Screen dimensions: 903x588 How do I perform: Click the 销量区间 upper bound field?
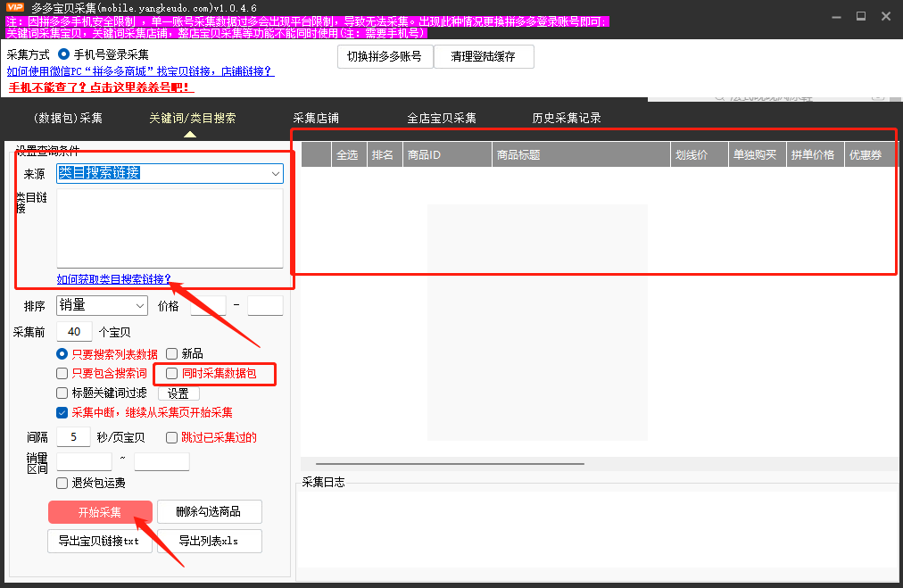tap(162, 462)
